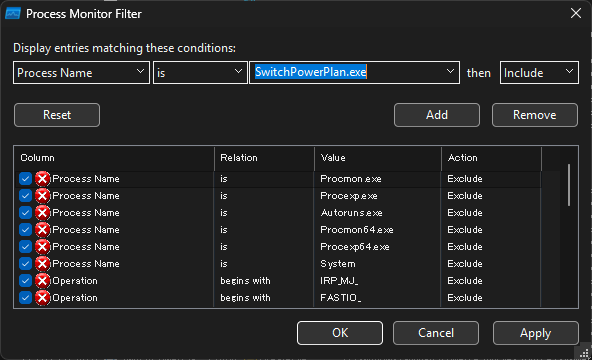The height and width of the screenshot is (360, 592).
Task: Uncheck the FASTIO_ operation filter checkbox
Action: coord(25,297)
